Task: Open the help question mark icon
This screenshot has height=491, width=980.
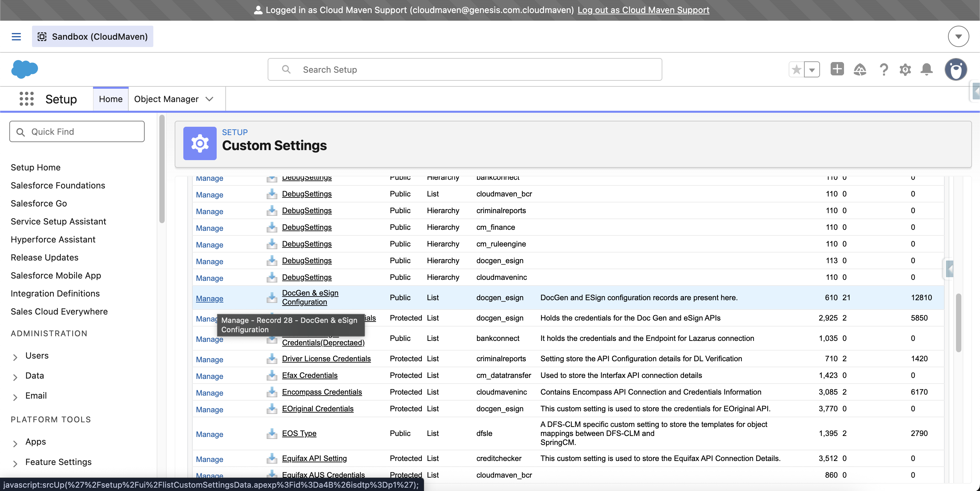Action: coord(884,69)
